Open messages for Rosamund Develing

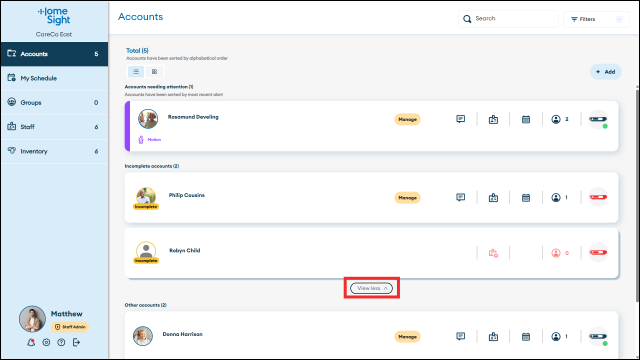460,119
